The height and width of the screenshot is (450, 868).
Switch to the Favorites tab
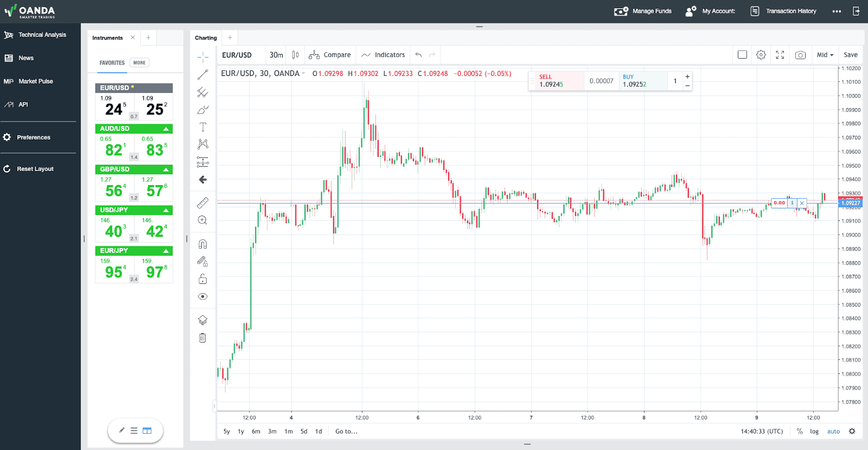(112, 63)
